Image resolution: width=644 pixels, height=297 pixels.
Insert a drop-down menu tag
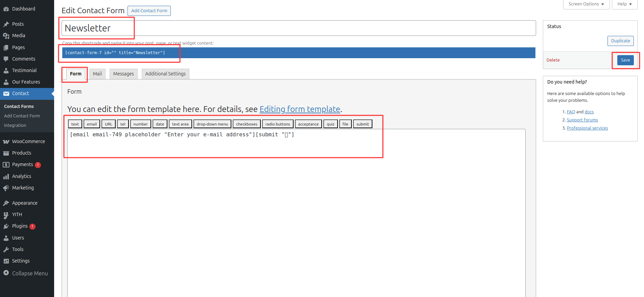[212, 124]
